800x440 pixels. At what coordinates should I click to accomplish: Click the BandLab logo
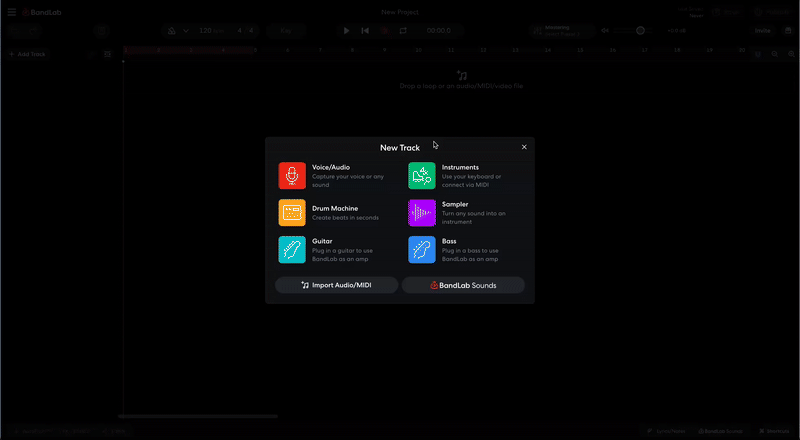click(x=42, y=12)
